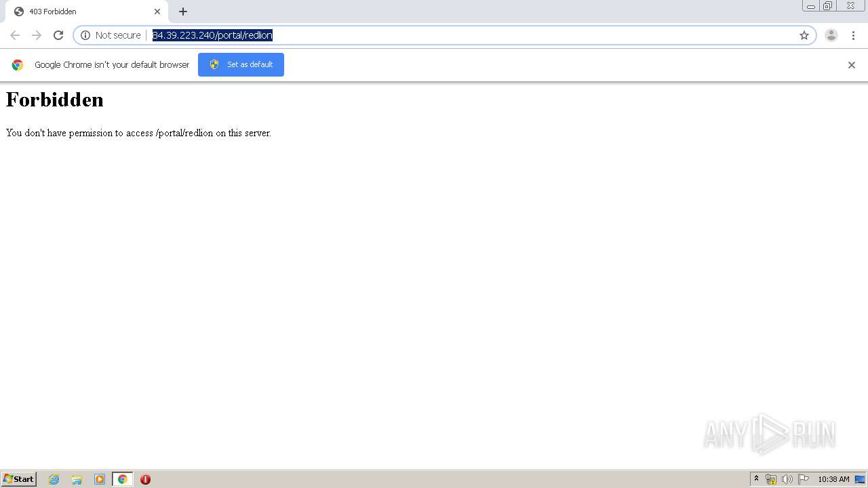This screenshot has height=488, width=868.
Task: Switch to Chrome taskbar button
Action: tap(122, 479)
